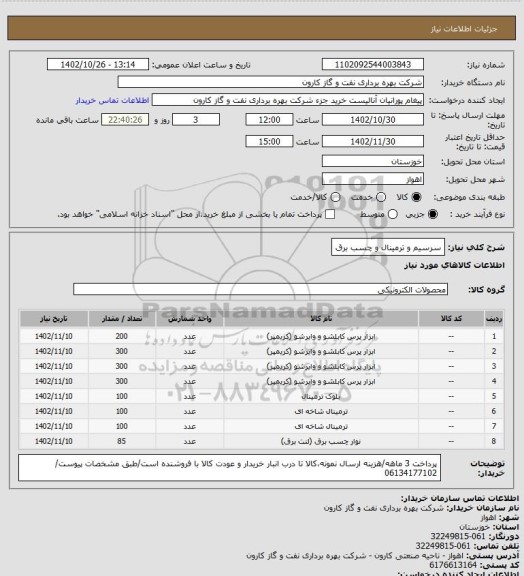Click the buyer organization name field

tap(270, 82)
